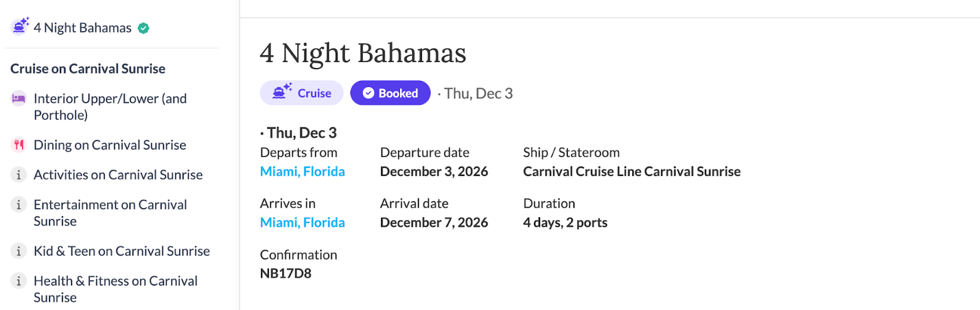
Task: Click the green verified badge icon
Action: (x=144, y=28)
